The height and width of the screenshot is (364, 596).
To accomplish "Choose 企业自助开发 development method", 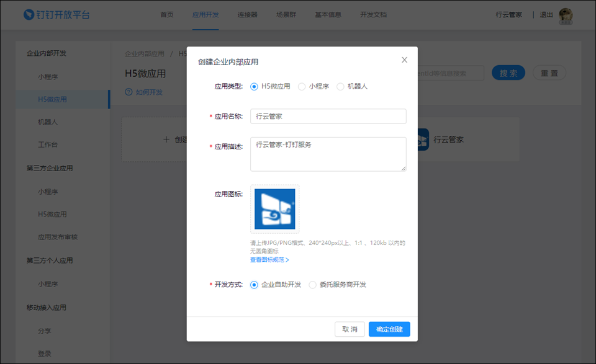I will click(254, 285).
